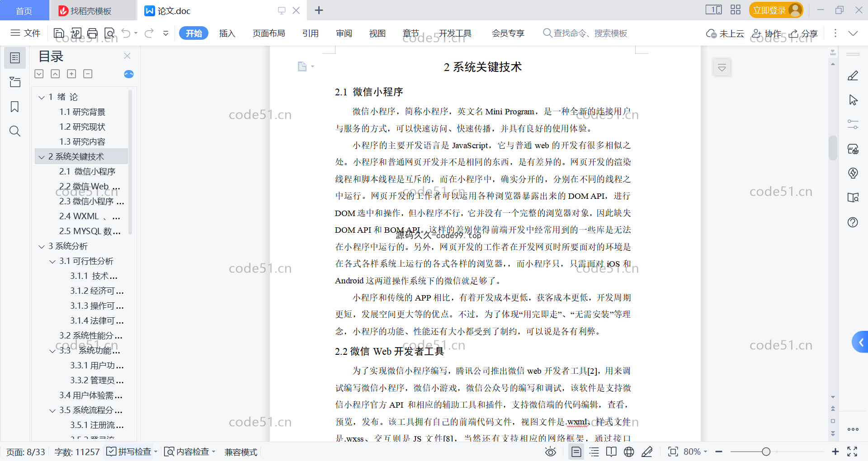
Task: Close the 论文.doc document tab
Action: click(296, 10)
